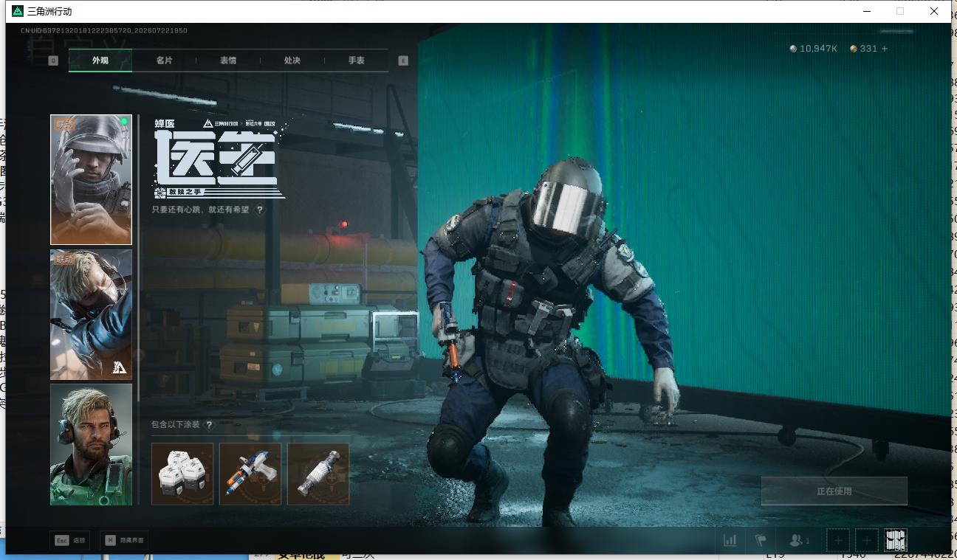Click the 只要还有心跳，就还有希望 description text

(x=202, y=210)
